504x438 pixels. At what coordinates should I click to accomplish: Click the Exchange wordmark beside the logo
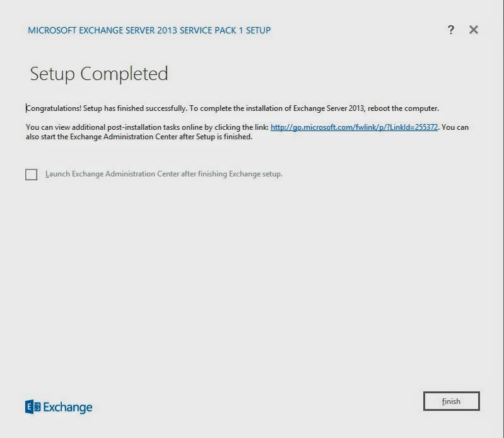click(67, 407)
